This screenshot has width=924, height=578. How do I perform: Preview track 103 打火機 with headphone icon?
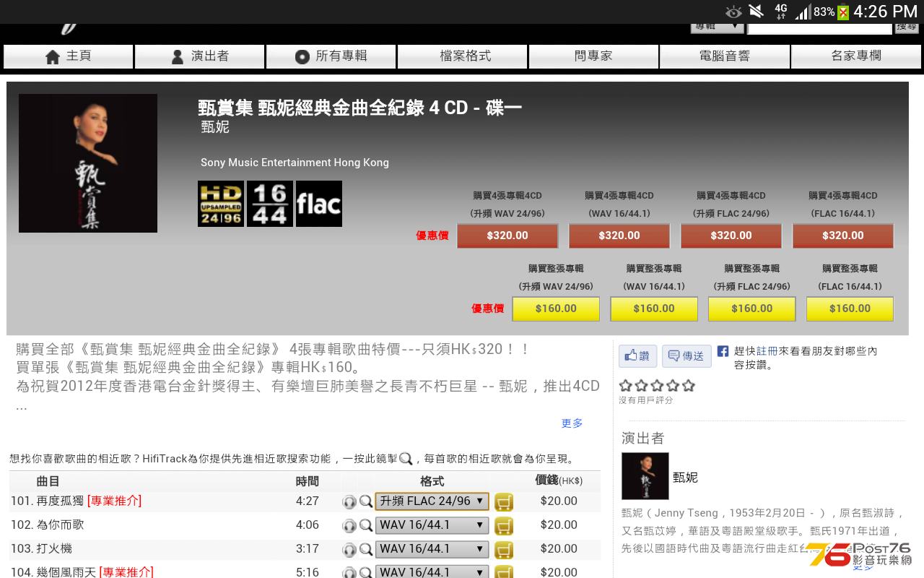[349, 549]
